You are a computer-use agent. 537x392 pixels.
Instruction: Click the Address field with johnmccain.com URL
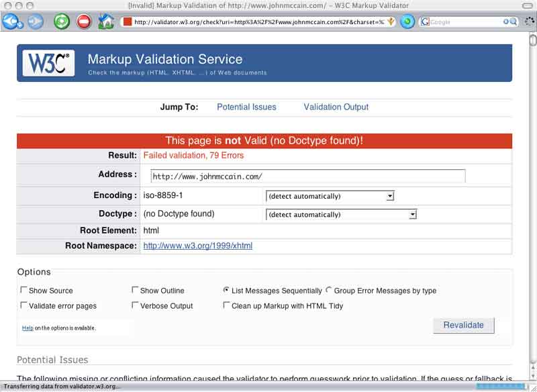tap(308, 177)
